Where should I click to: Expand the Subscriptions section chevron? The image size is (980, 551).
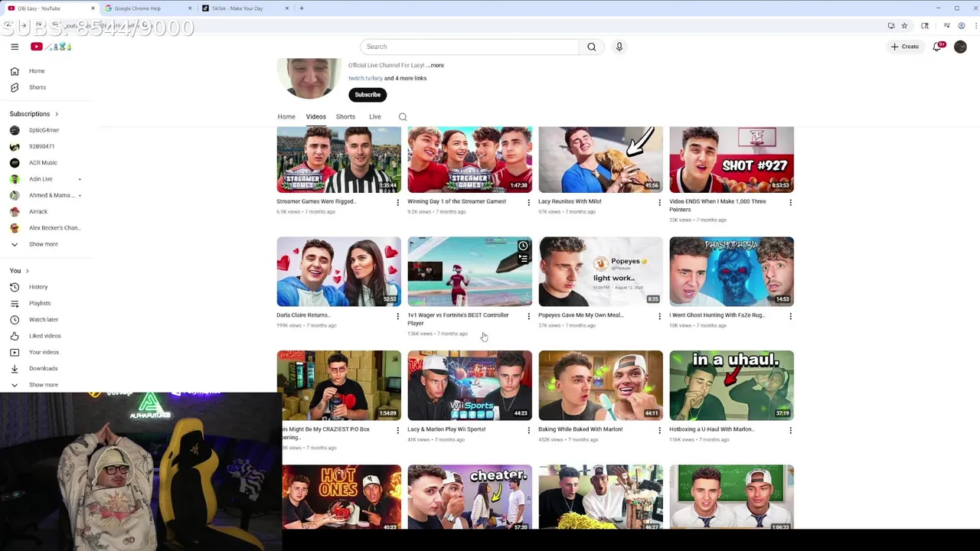(56, 114)
